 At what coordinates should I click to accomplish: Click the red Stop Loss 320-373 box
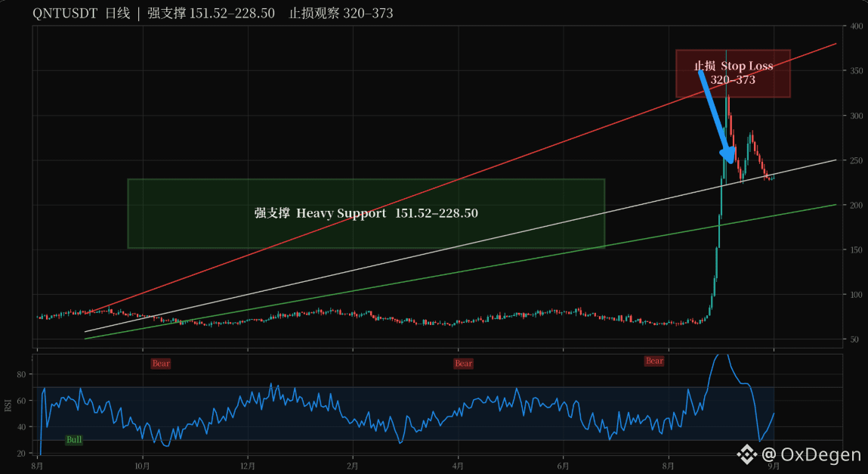point(733,73)
